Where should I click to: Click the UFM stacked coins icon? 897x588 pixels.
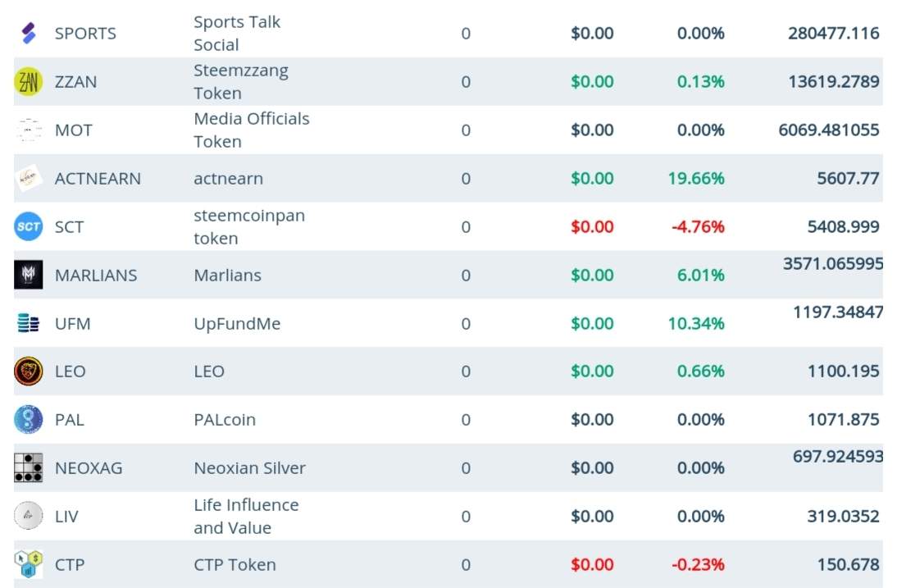[x=29, y=324]
